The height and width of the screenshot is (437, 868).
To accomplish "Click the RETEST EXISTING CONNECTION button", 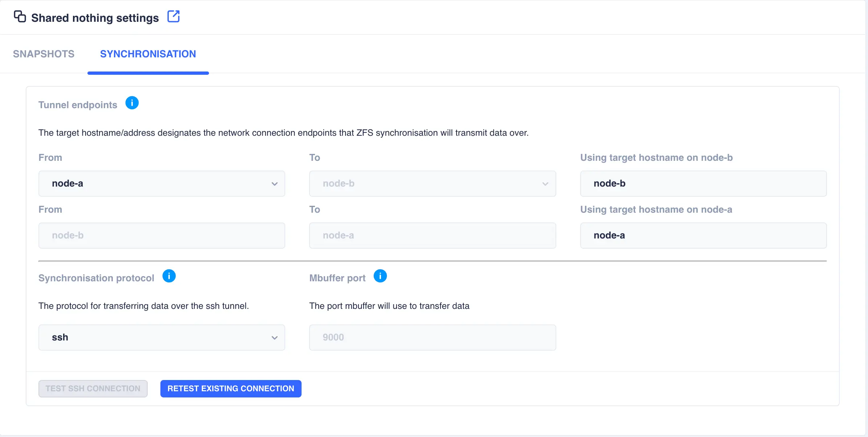I will (230, 388).
